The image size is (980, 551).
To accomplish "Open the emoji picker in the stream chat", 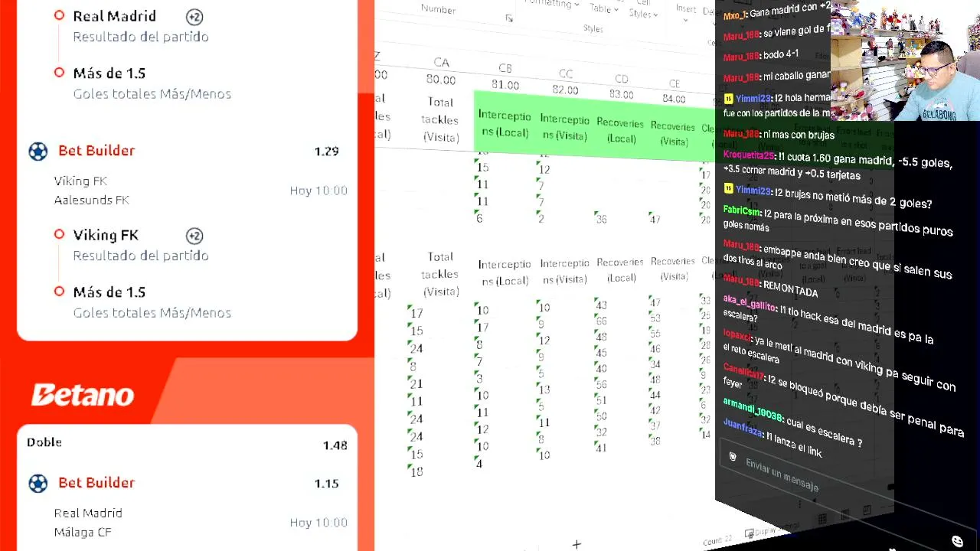I will [957, 542].
